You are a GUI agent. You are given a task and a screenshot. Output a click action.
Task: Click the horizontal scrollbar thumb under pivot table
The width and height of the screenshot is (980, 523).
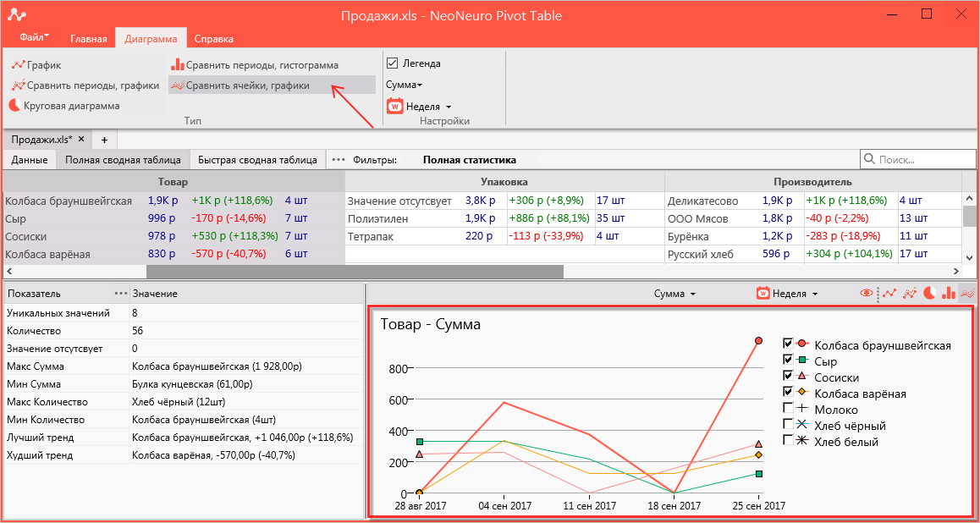click(x=355, y=271)
